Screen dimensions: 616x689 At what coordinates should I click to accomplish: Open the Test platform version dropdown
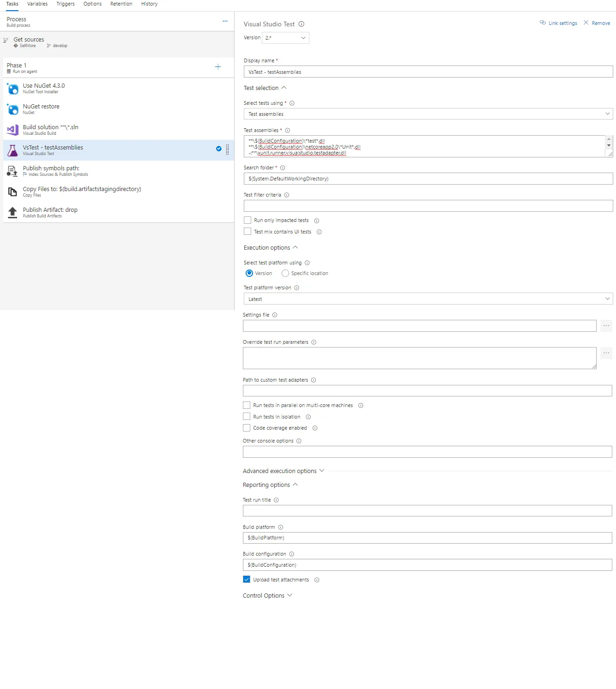(x=428, y=299)
